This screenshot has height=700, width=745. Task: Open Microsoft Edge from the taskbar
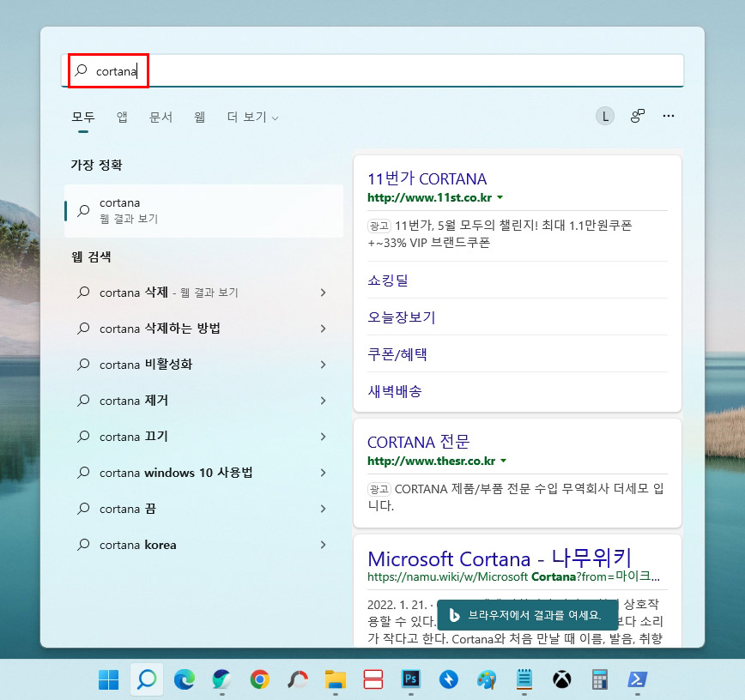pos(185,679)
